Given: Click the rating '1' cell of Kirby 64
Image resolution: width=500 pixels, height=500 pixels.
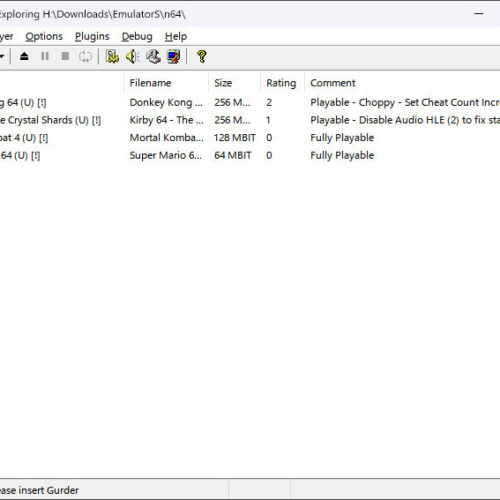Looking at the screenshot, I should (268, 120).
